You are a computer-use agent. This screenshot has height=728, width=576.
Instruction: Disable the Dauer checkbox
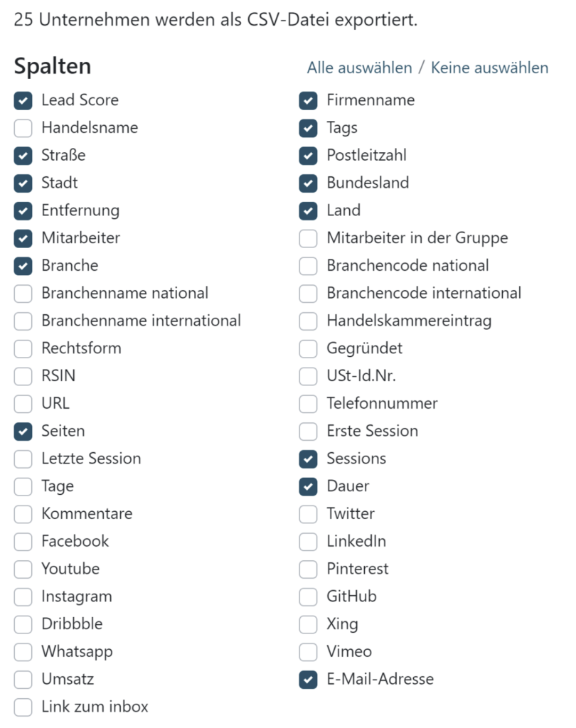coord(309,486)
